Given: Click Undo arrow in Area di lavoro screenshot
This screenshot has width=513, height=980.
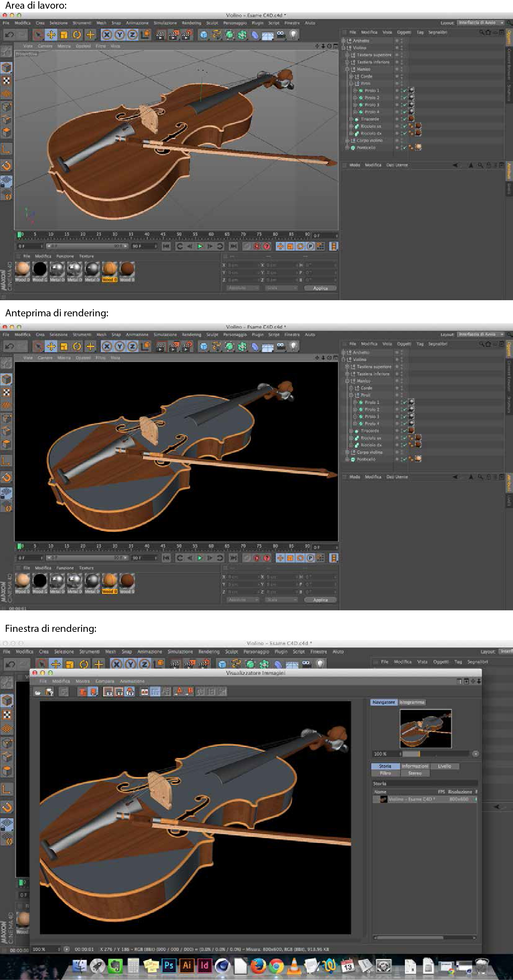Looking at the screenshot, I should tap(9, 35).
